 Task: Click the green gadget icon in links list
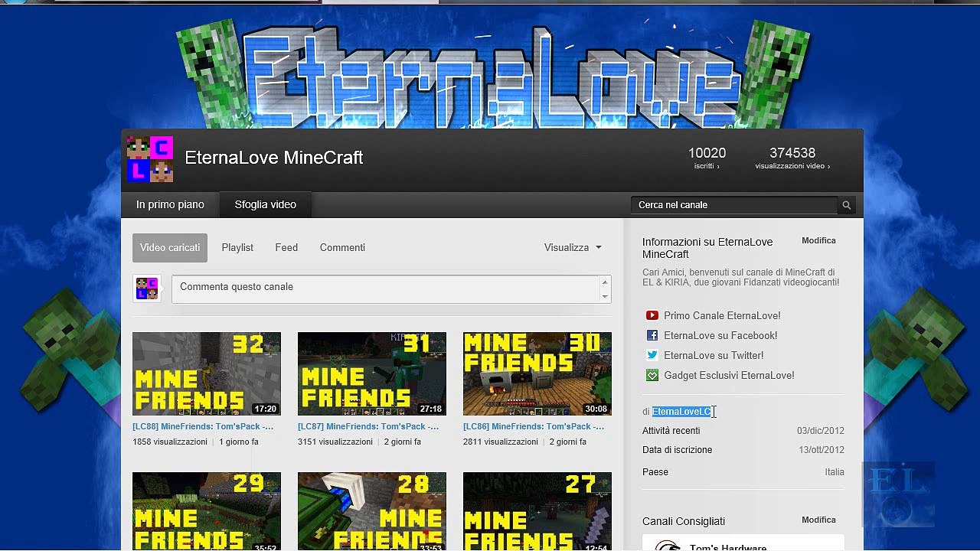tap(652, 375)
